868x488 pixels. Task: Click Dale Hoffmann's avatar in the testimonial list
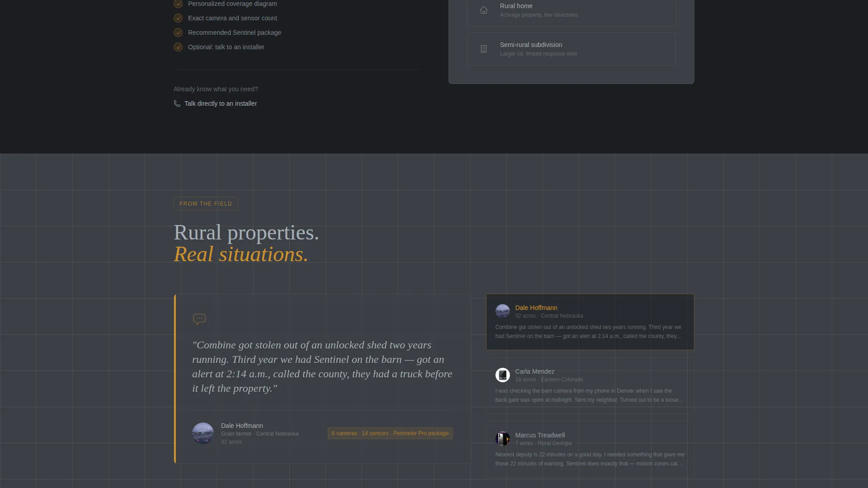tap(503, 311)
